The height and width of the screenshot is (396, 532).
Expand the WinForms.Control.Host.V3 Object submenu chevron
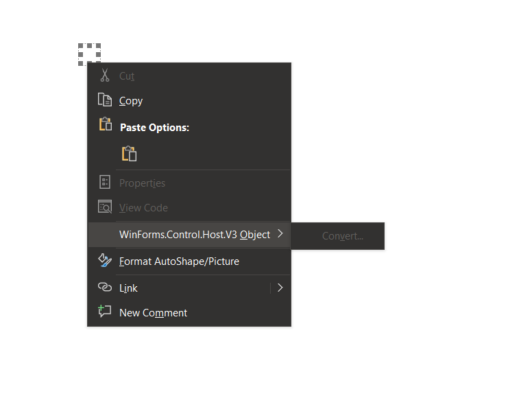pyautogui.click(x=280, y=233)
